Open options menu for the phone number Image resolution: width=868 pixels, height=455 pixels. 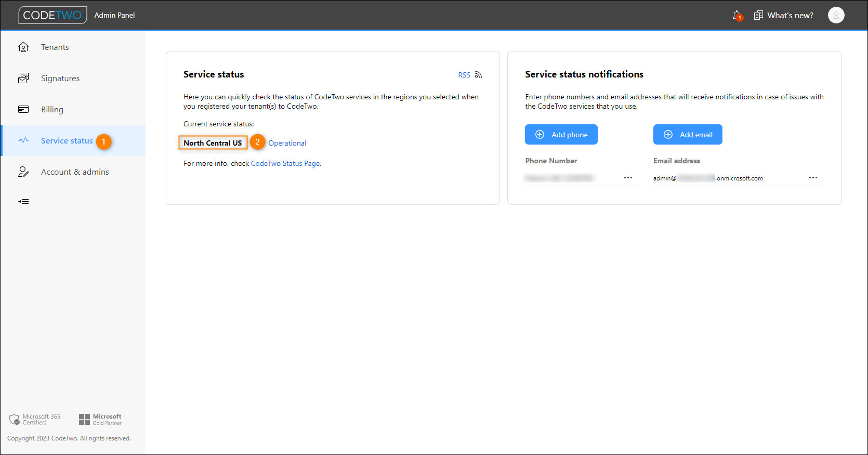(628, 178)
